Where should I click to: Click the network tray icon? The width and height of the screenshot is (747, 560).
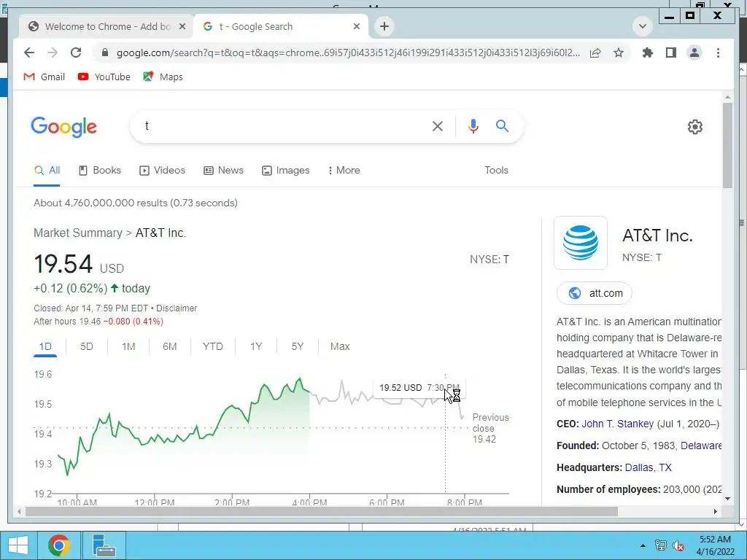coord(660,545)
